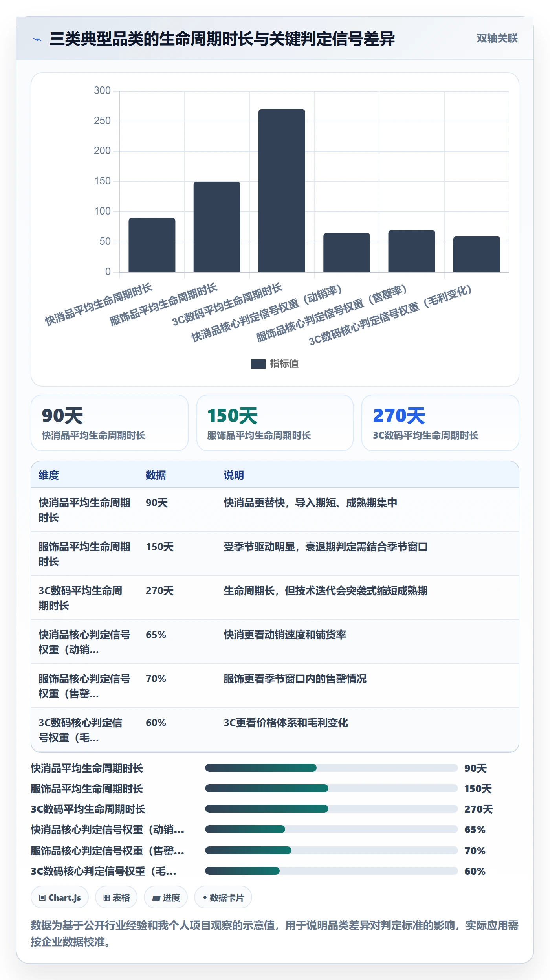Select the 150天 table cell

[x=159, y=547]
